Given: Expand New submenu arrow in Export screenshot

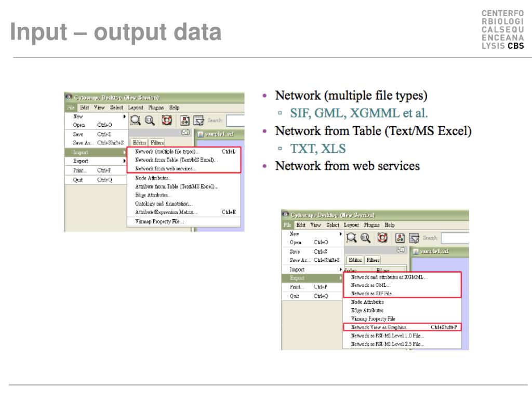Looking at the screenshot, I should coord(341,234).
